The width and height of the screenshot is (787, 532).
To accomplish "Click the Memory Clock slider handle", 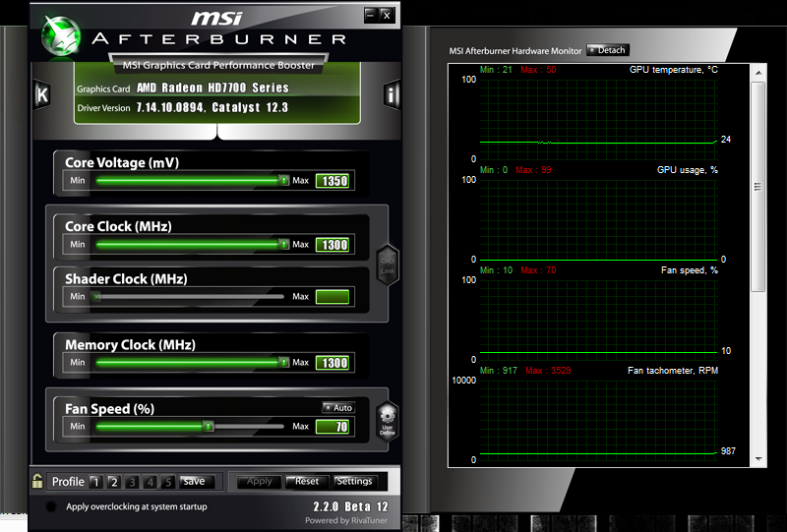I will click(284, 362).
